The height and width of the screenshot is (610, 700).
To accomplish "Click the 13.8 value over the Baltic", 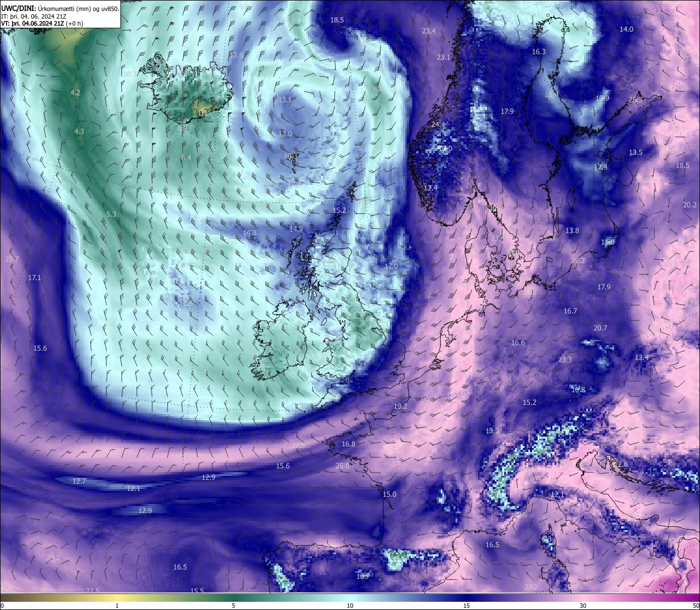I will pyautogui.click(x=572, y=231).
